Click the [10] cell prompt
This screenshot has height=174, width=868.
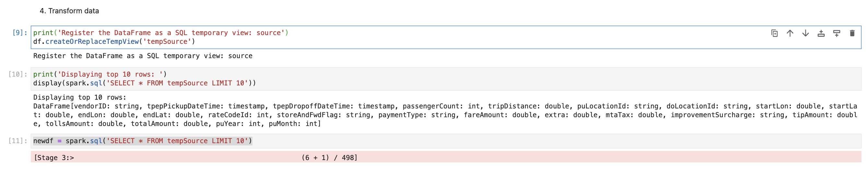(18, 74)
